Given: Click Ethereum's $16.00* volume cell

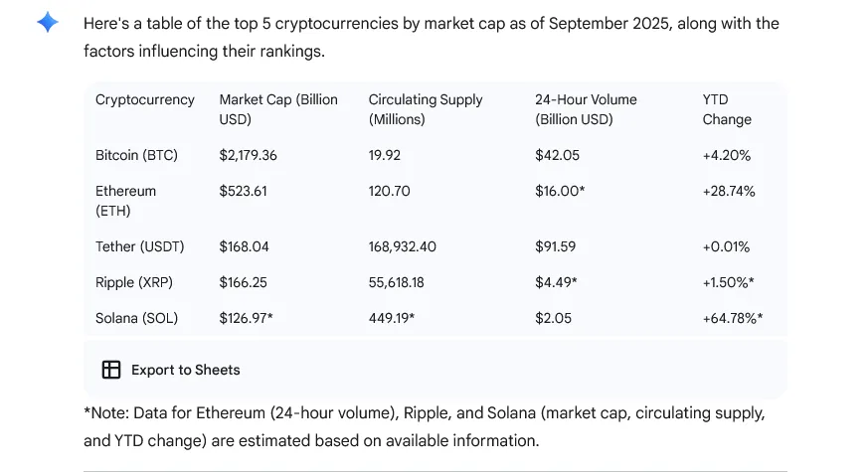Looking at the screenshot, I should [x=560, y=191].
